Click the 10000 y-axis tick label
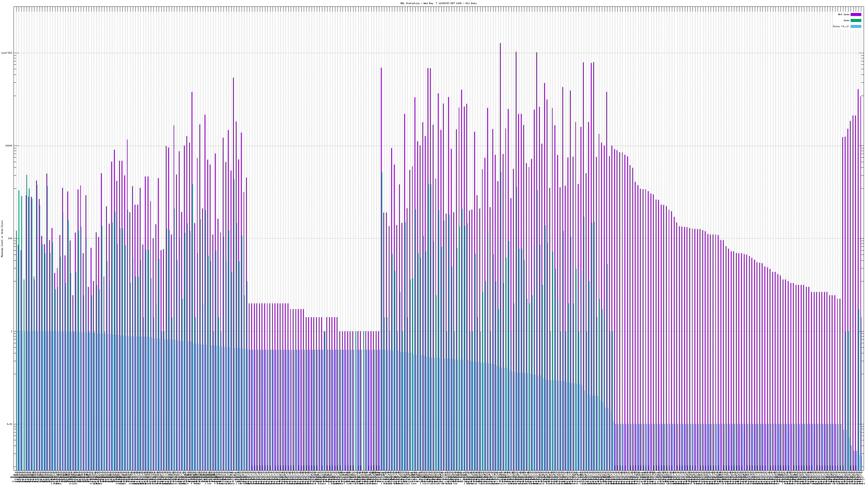Screen dimensions: 868x488 (x=8, y=146)
